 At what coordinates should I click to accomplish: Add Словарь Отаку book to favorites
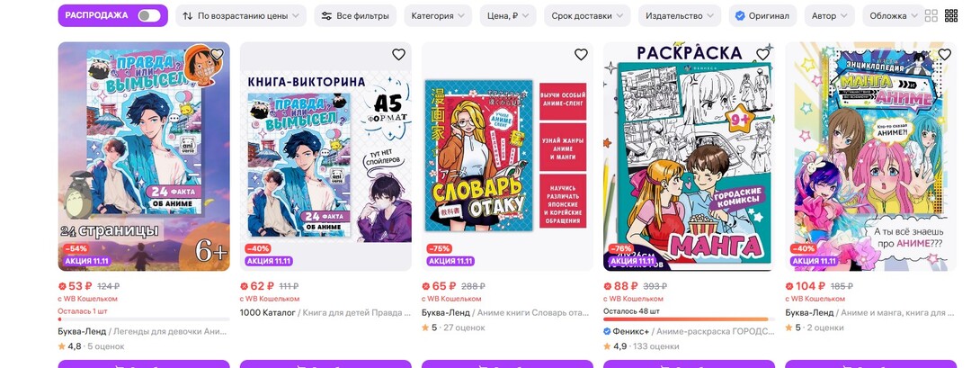tap(581, 55)
